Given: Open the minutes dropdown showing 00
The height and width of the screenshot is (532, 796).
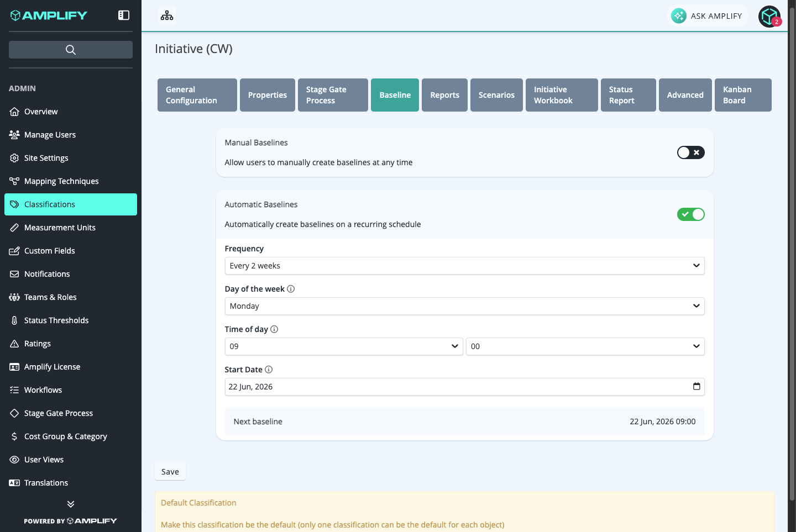Looking at the screenshot, I should point(585,346).
